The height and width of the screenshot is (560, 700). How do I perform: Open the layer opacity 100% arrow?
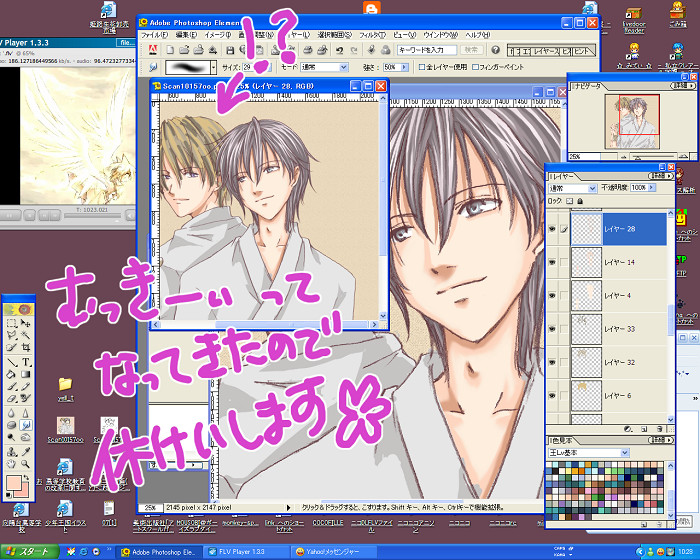pos(651,188)
